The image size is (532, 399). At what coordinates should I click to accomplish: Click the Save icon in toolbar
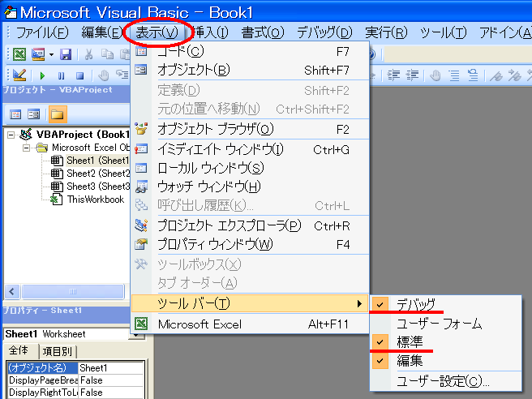point(66,54)
